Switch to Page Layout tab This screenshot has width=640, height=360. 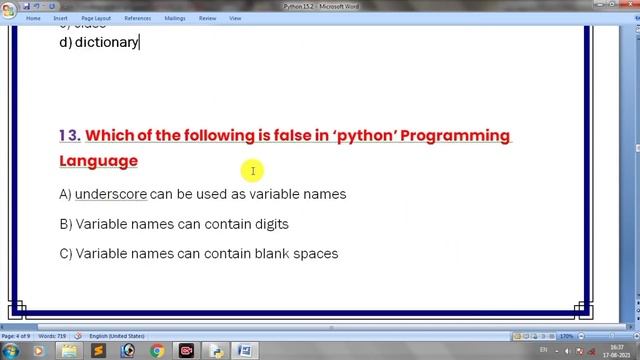pos(96,18)
